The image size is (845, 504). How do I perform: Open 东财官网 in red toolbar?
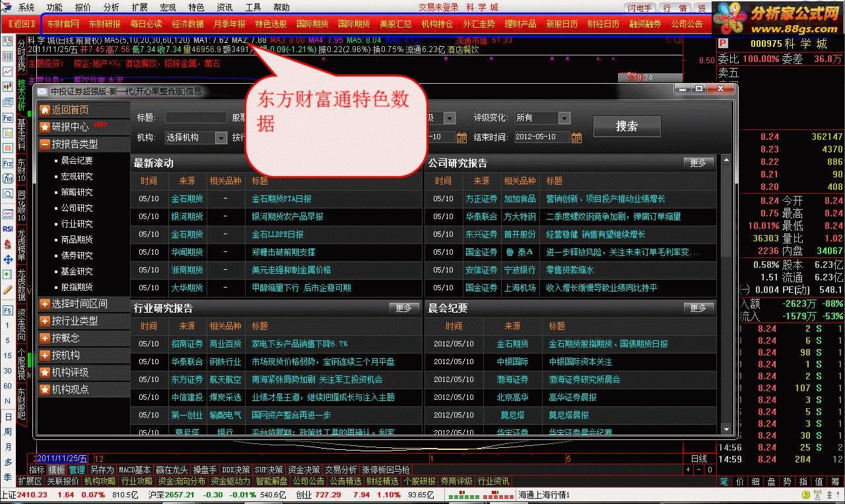click(63, 24)
